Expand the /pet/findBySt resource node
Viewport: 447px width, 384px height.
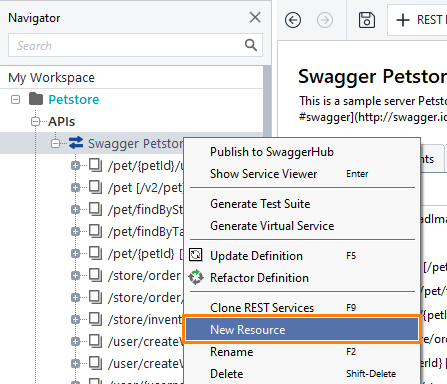[76, 209]
